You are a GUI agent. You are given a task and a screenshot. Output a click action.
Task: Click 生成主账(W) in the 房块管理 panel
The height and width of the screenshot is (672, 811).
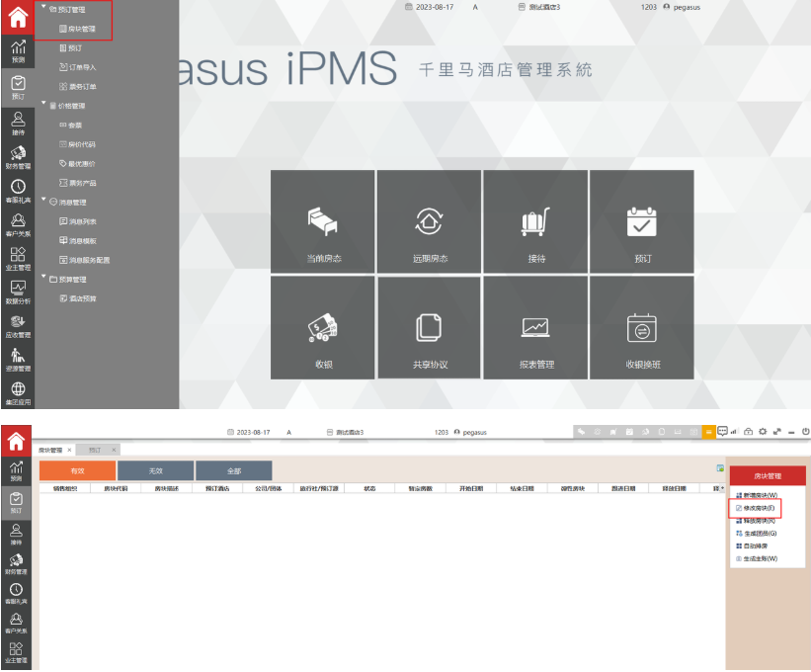[757, 558]
